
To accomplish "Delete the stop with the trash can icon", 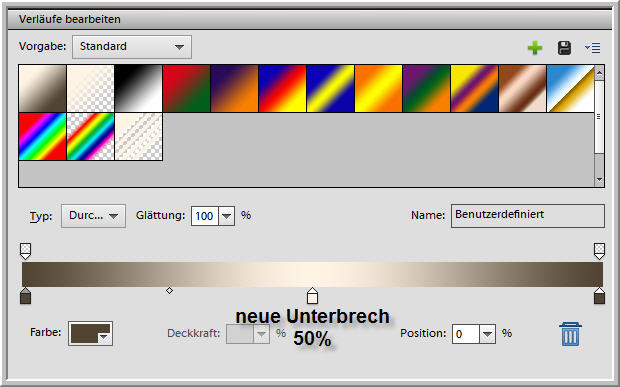I will (x=570, y=334).
